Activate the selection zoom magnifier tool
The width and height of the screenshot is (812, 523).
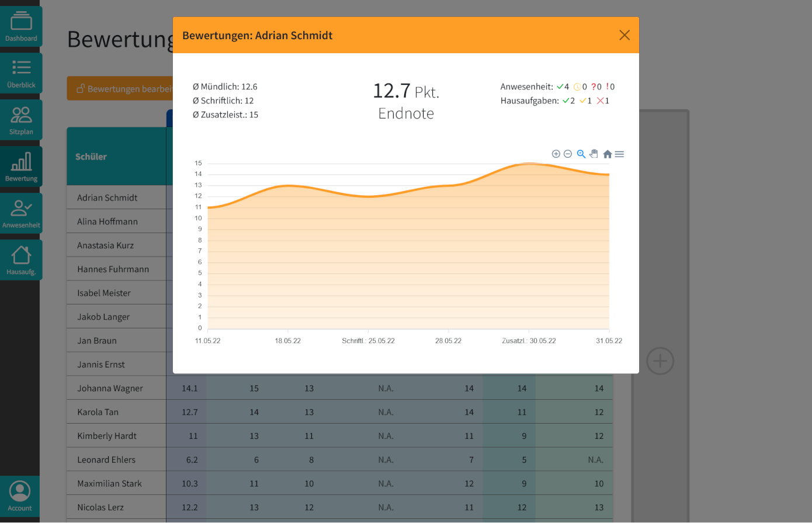581,154
